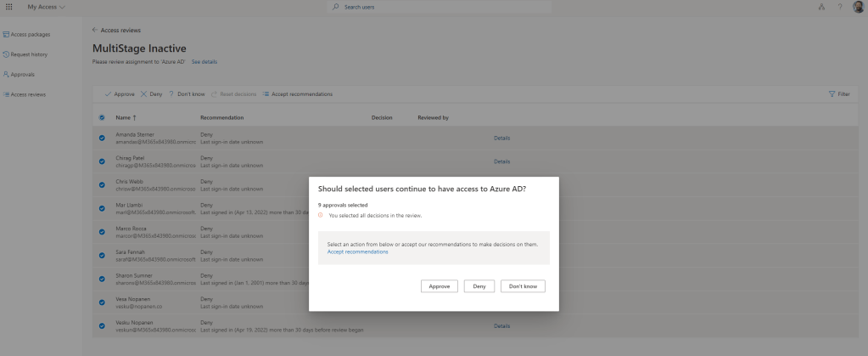Click the Filter funnel icon
The image size is (868, 356).
[x=832, y=93]
